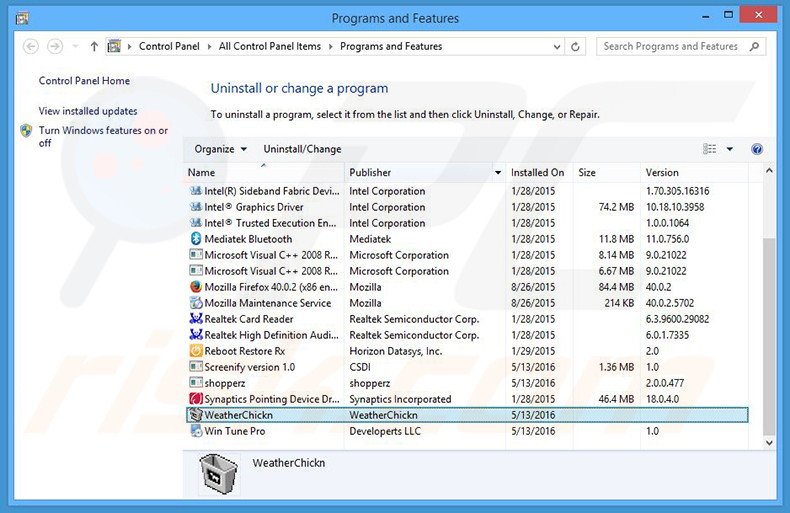Select Intel(R) Sideband Fabric Device icon
The image size is (790, 513).
pos(195,190)
